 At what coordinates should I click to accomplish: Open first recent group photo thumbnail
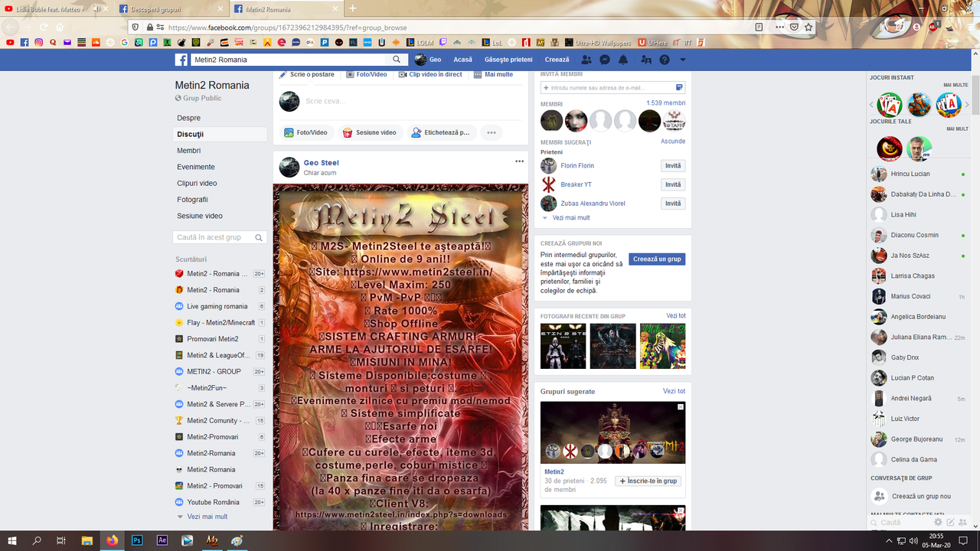point(563,346)
